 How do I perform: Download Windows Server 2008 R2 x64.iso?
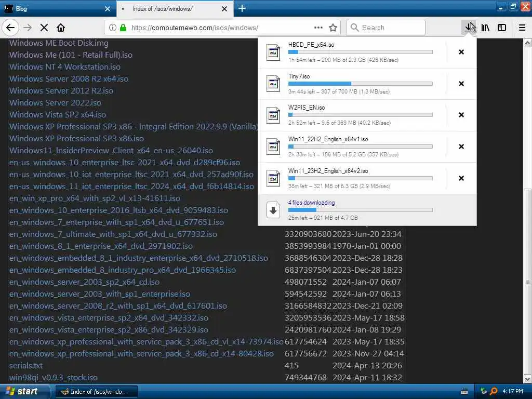click(x=69, y=79)
